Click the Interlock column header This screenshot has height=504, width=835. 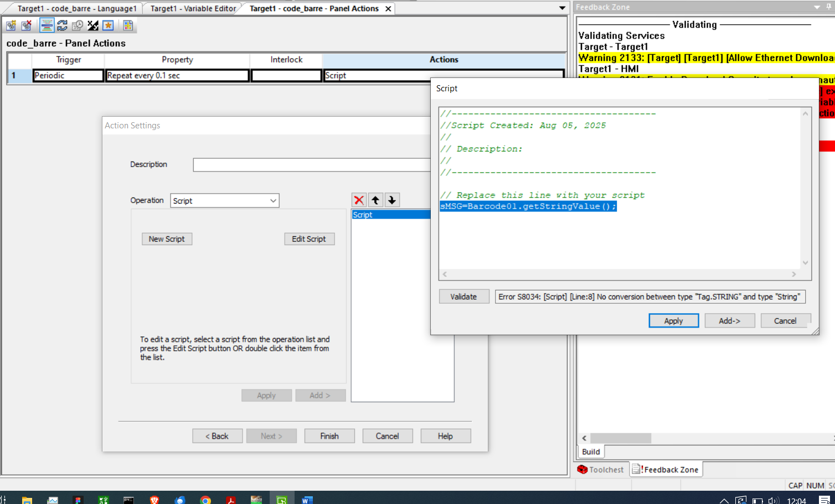[286, 60]
